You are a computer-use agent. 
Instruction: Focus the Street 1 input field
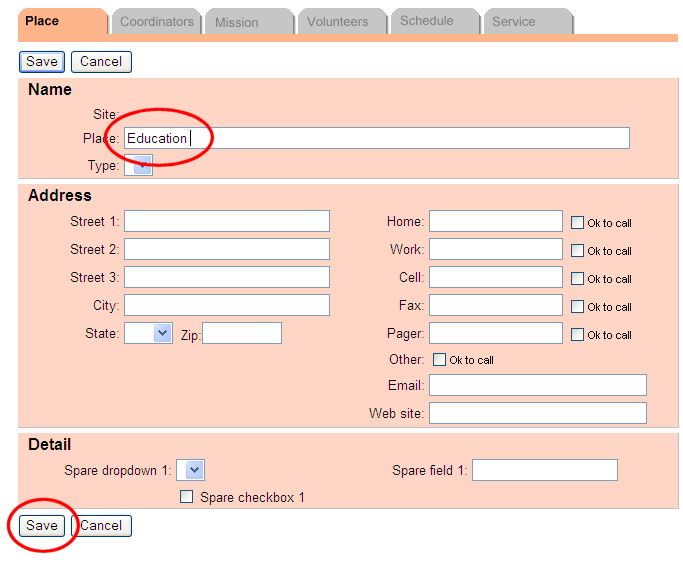coord(226,221)
